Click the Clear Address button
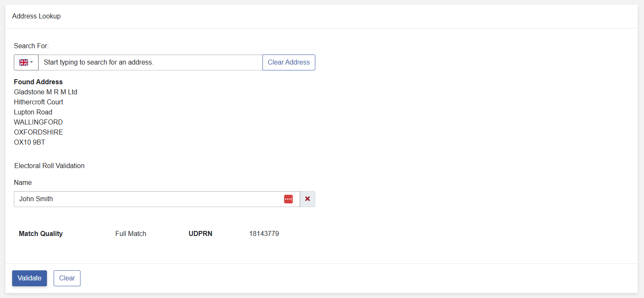The width and height of the screenshot is (644, 298). 289,62
